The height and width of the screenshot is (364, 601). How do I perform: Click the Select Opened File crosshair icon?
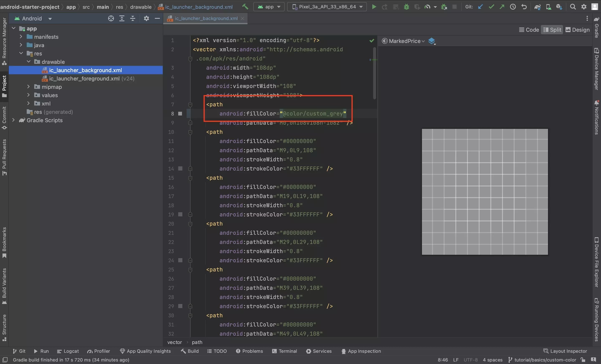coord(111,18)
